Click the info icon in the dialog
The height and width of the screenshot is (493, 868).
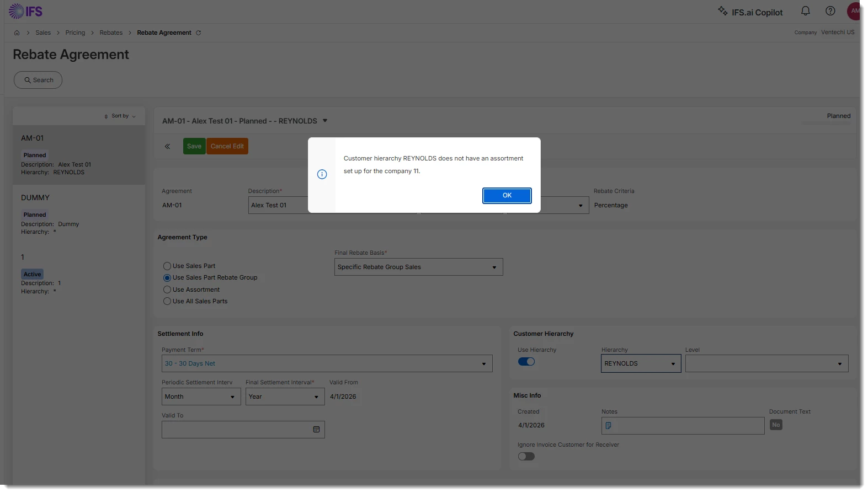point(322,174)
